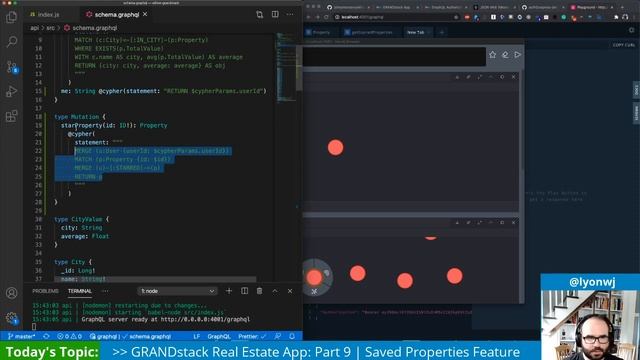This screenshot has width=640, height=360.
Task: Expand upper result frame to fullscreen
Action: click(x=480, y=77)
